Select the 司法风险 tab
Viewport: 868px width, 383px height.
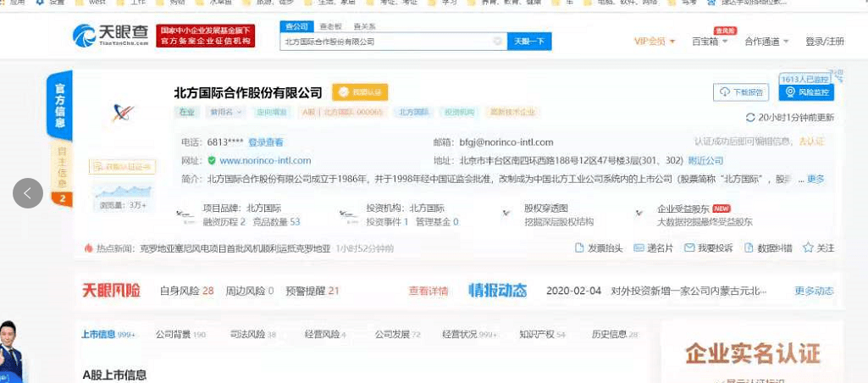254,335
